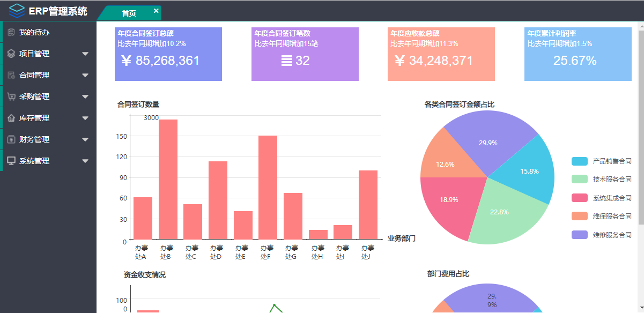Select the 库存管理 menu label
The width and height of the screenshot is (644, 313).
point(34,118)
